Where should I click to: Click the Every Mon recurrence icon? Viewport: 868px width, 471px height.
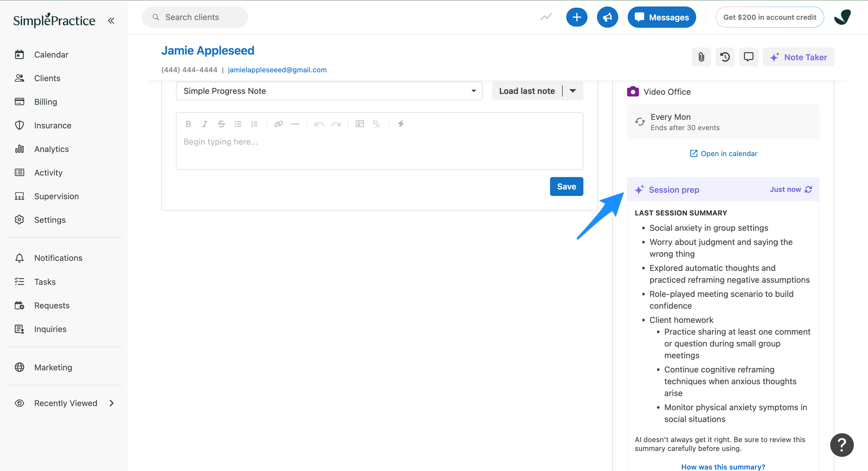click(640, 122)
